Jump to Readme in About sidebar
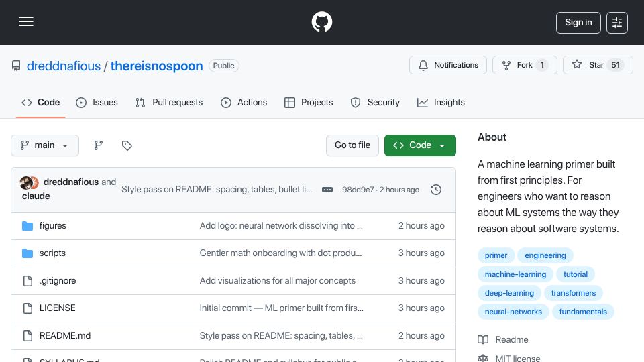644x362 pixels. pyautogui.click(x=503, y=339)
